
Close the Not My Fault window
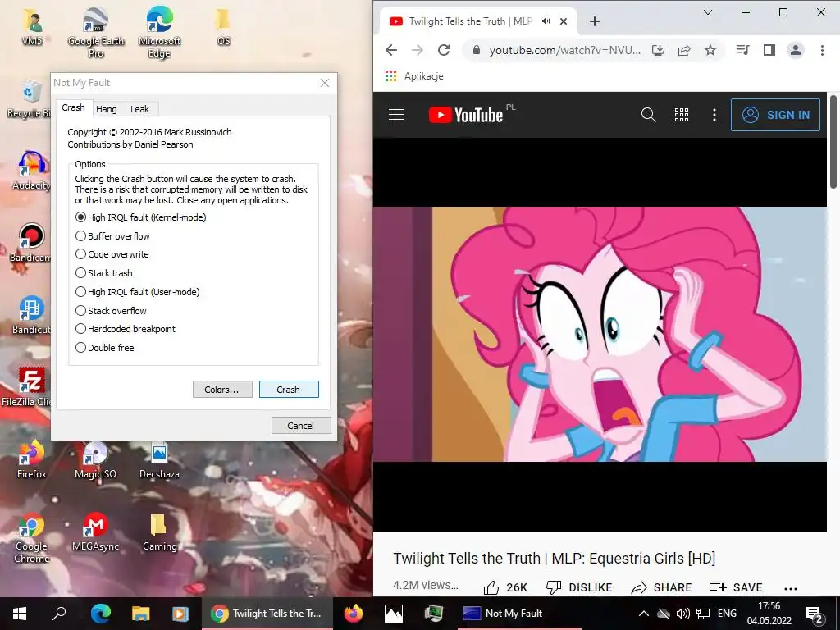325,83
